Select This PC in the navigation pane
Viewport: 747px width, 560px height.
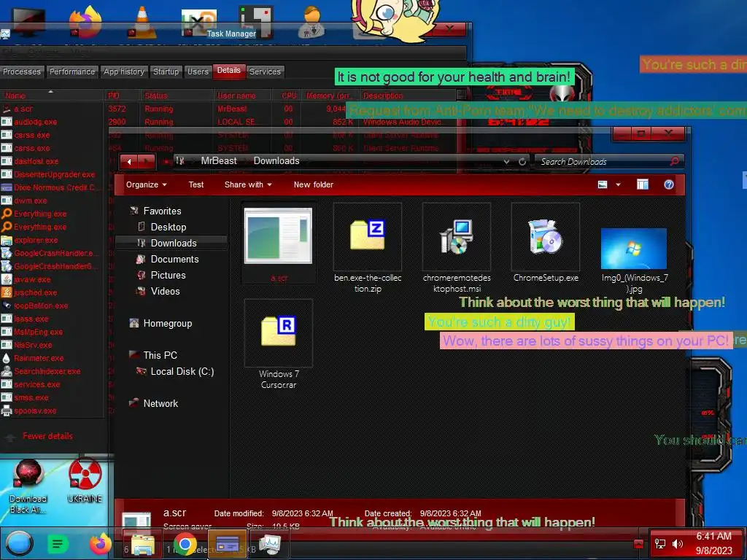point(160,355)
